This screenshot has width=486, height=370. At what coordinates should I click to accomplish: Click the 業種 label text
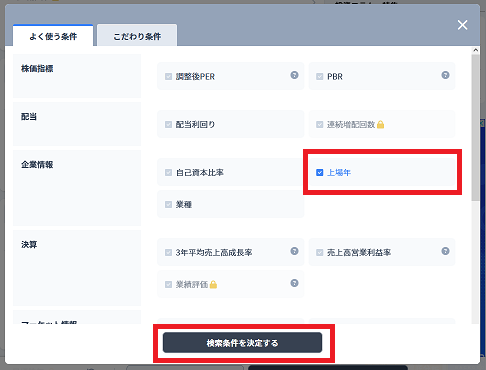tap(184, 205)
